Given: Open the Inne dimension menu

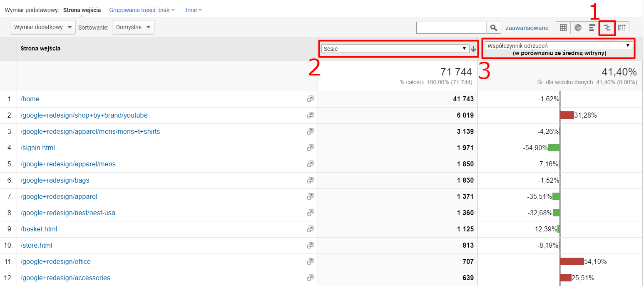Looking at the screenshot, I should point(194,10).
